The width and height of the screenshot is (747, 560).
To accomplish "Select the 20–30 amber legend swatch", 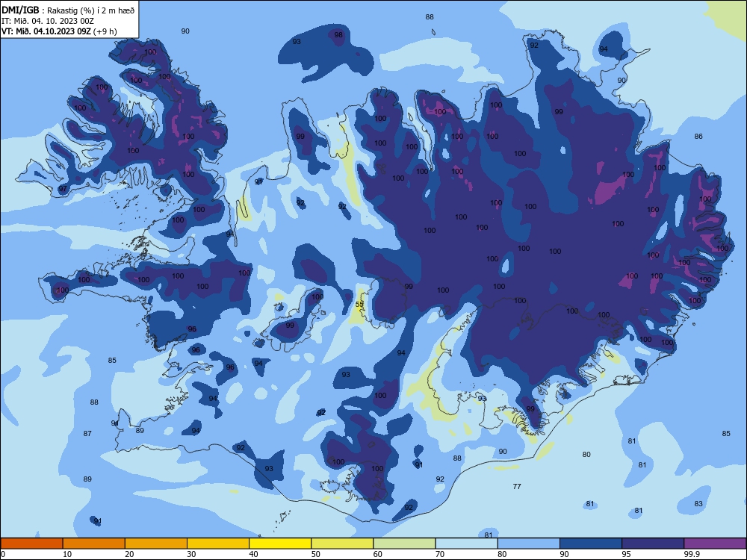I will click(156, 544).
